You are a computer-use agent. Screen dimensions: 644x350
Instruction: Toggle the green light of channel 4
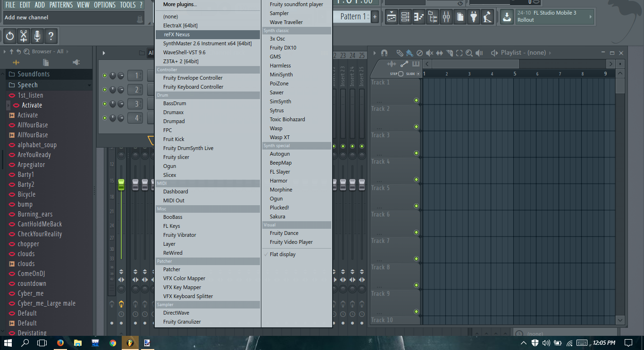click(105, 118)
